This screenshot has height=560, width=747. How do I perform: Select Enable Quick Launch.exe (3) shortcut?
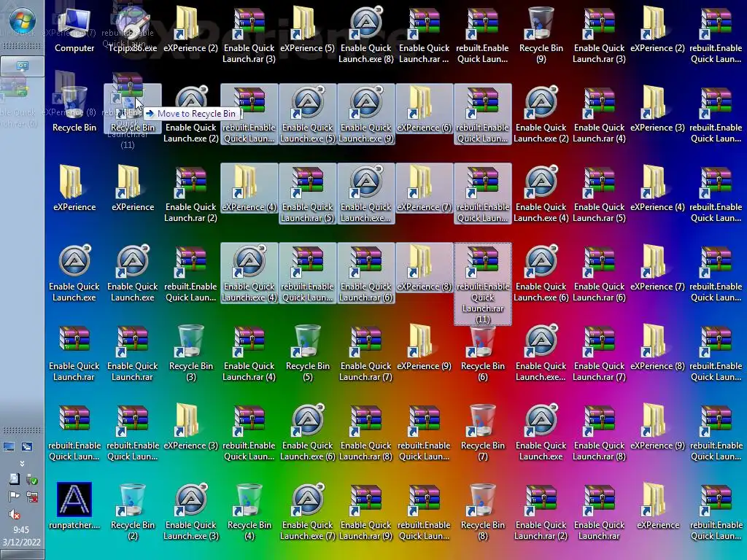[x=191, y=512]
